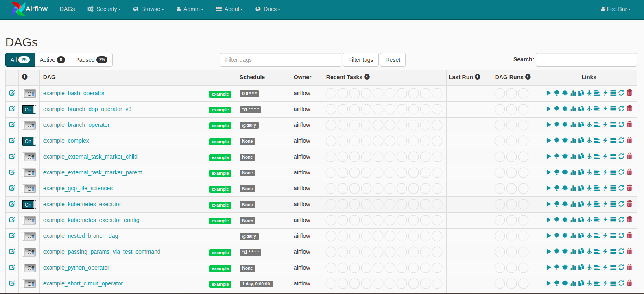Click the bar chart icon for example_gcp_life_sciences
The image size is (644, 294).
click(573, 188)
